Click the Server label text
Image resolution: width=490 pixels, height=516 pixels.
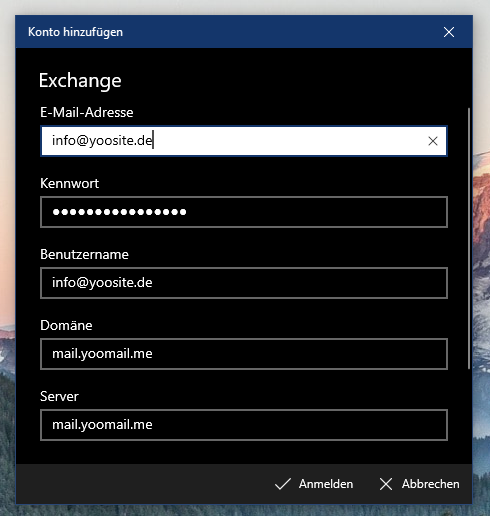coord(59,396)
